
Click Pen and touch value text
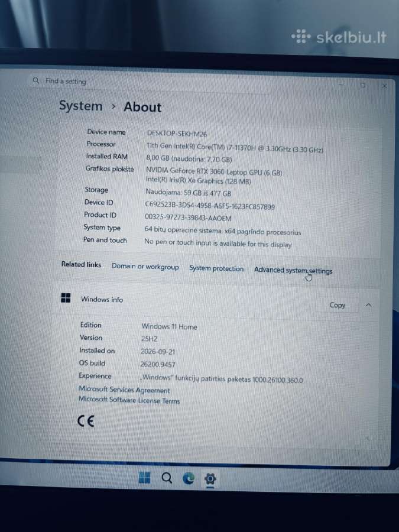(218, 243)
